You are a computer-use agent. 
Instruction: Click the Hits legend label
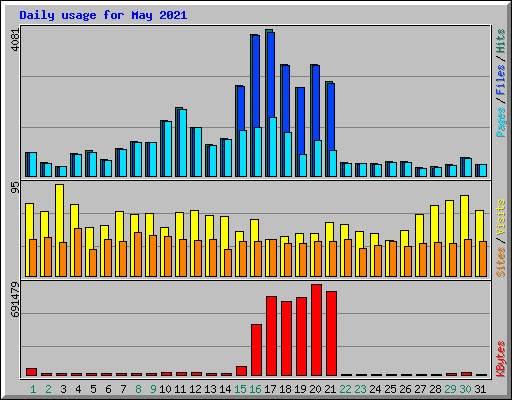coord(501,41)
